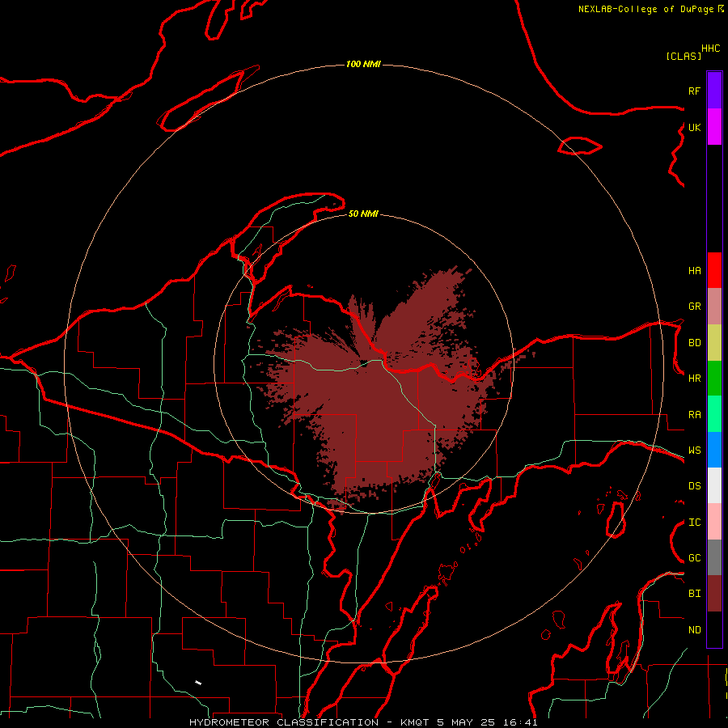Click the 50 NMI range ring label

tap(363, 214)
